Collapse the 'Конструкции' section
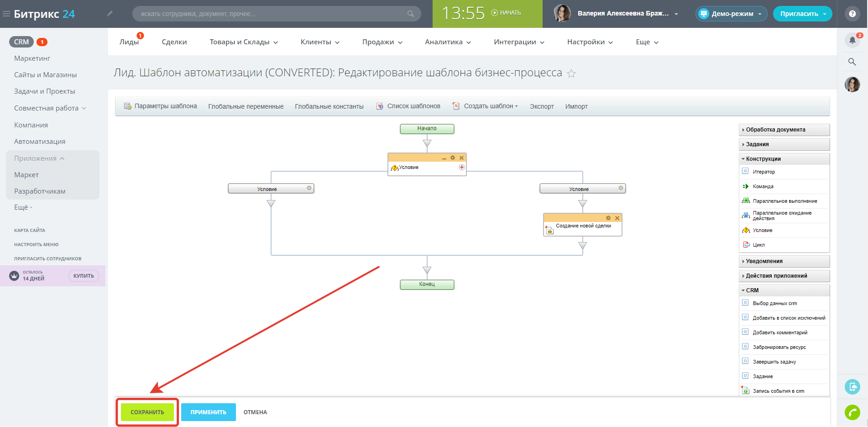868x427 pixels. [x=763, y=159]
